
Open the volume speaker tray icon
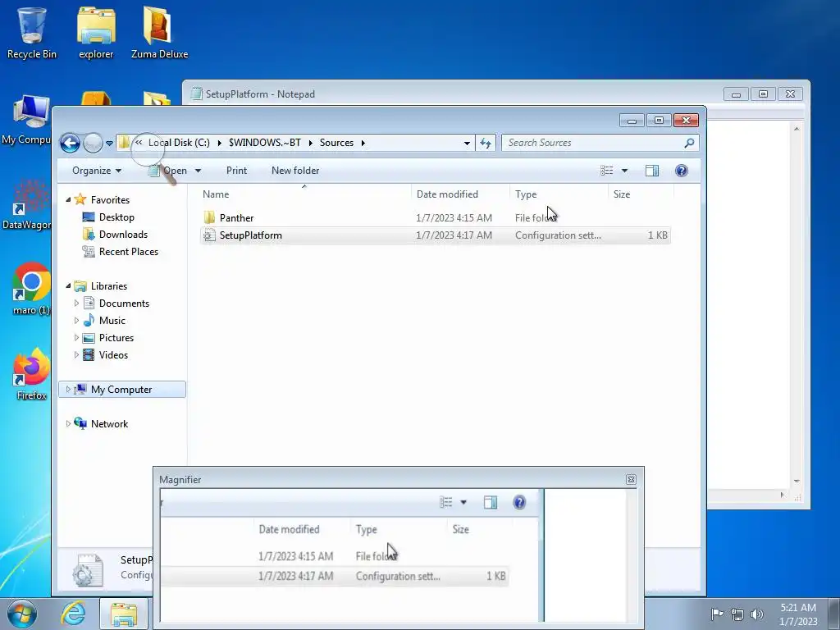pos(756,614)
